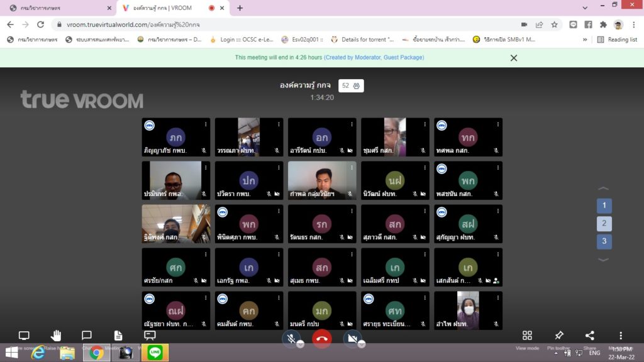644x362 pixels.
Task: Open a new browser tab with the plus
Action: tap(240, 8)
